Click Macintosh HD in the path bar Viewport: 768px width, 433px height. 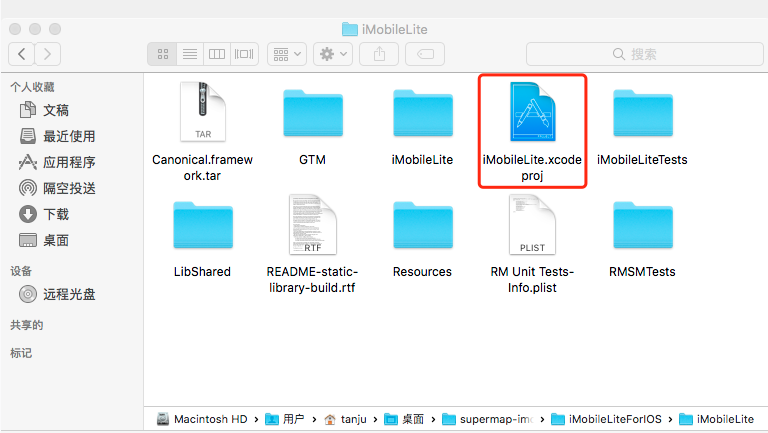point(202,419)
